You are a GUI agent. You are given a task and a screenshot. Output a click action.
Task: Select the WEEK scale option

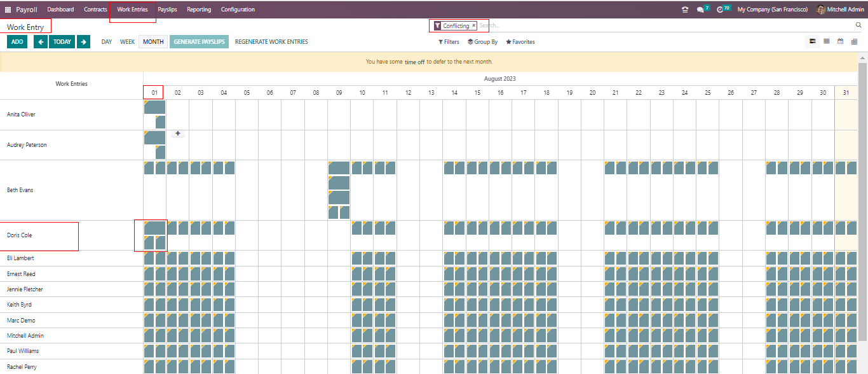coord(127,42)
